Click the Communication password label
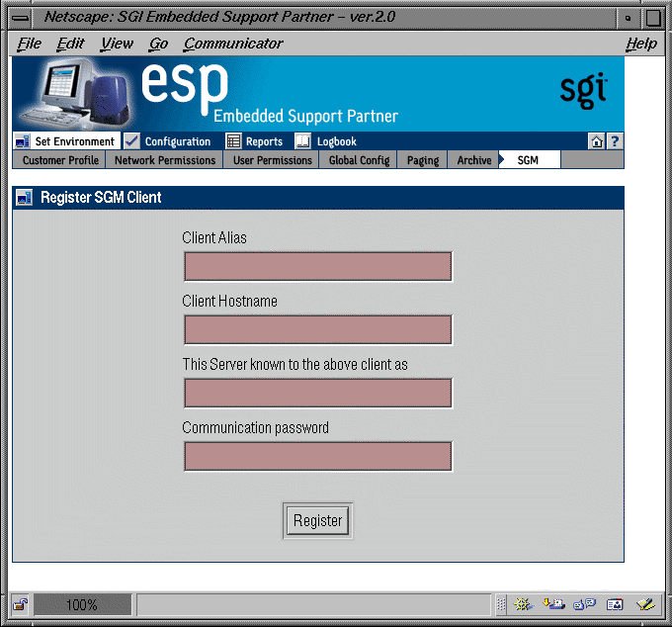 point(255,427)
